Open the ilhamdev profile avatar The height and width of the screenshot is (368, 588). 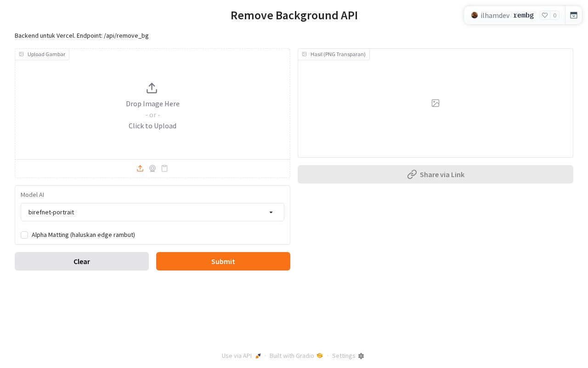coord(475,15)
